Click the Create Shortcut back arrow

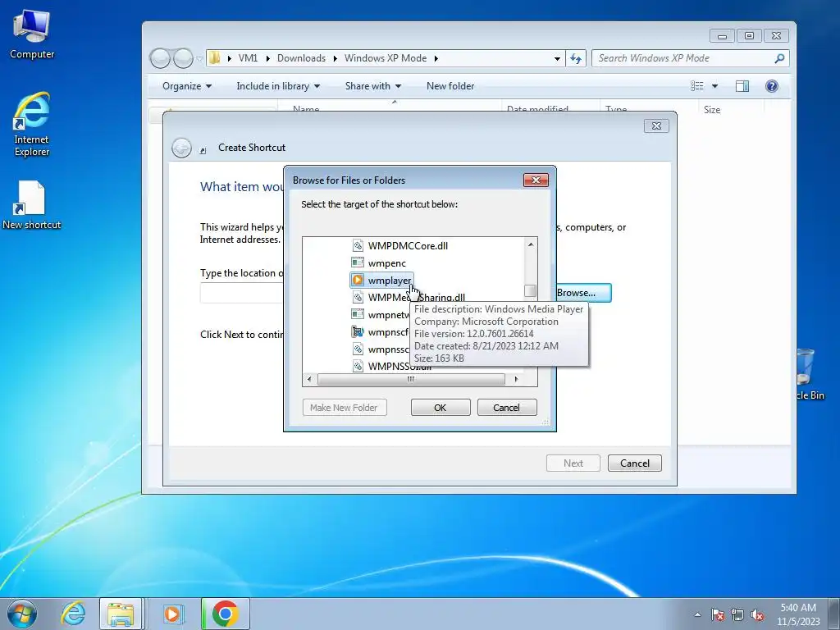(x=181, y=148)
